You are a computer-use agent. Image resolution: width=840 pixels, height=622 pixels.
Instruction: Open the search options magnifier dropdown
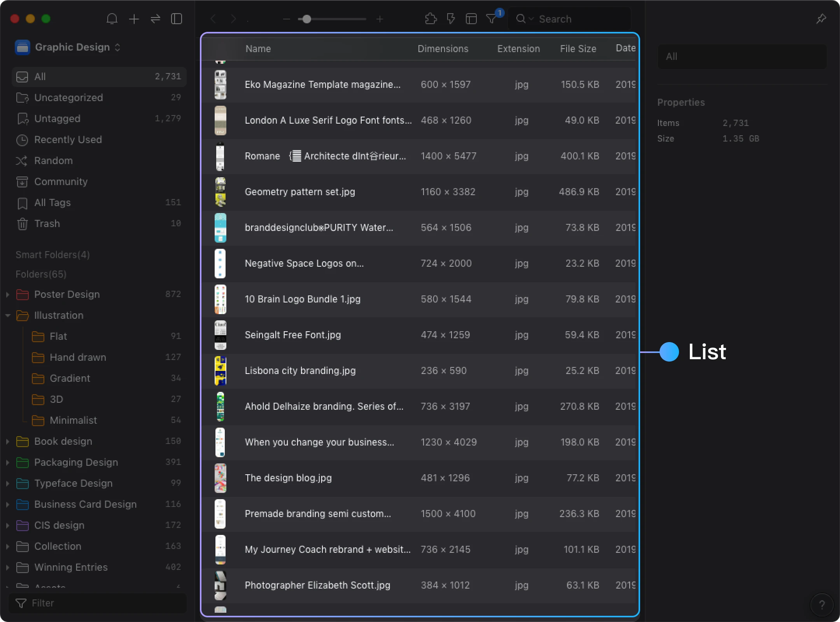click(x=525, y=19)
